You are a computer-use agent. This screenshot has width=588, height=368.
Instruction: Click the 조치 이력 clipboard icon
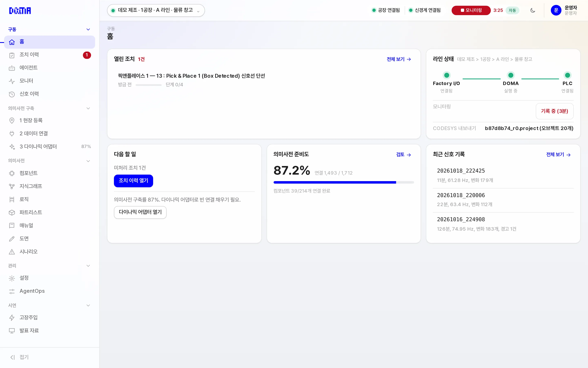click(12, 55)
